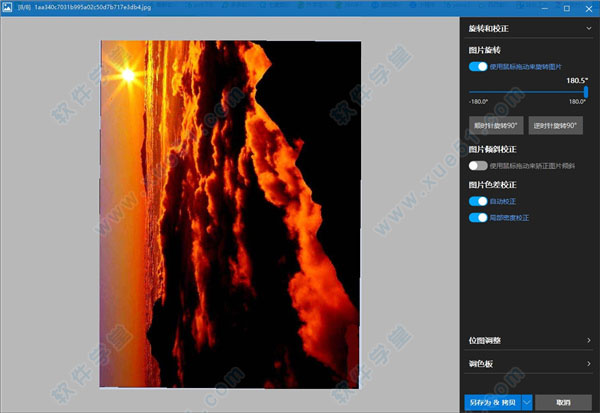Toggle mouse-drag image rotation switch
600x413 pixels.
[x=478, y=66]
